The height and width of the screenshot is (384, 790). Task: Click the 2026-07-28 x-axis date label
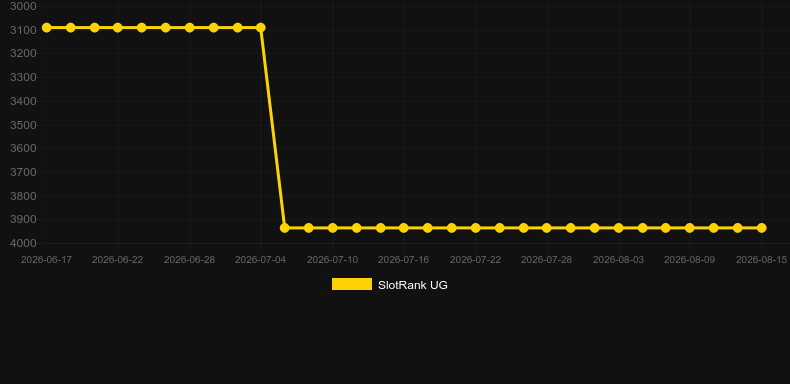coord(547,260)
